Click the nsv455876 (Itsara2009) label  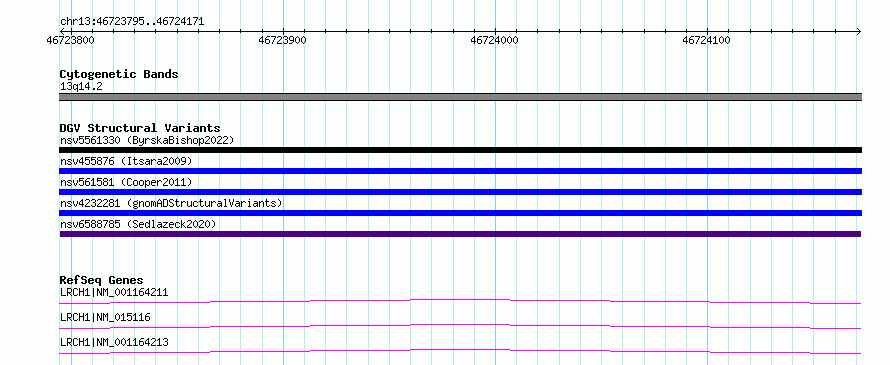[x=126, y=161]
